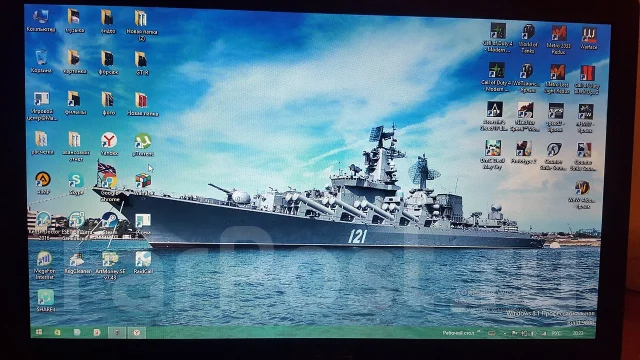The height and width of the screenshot is (360, 640).
Task: Launch the Metro 2033 Redux game
Action: 559,40
